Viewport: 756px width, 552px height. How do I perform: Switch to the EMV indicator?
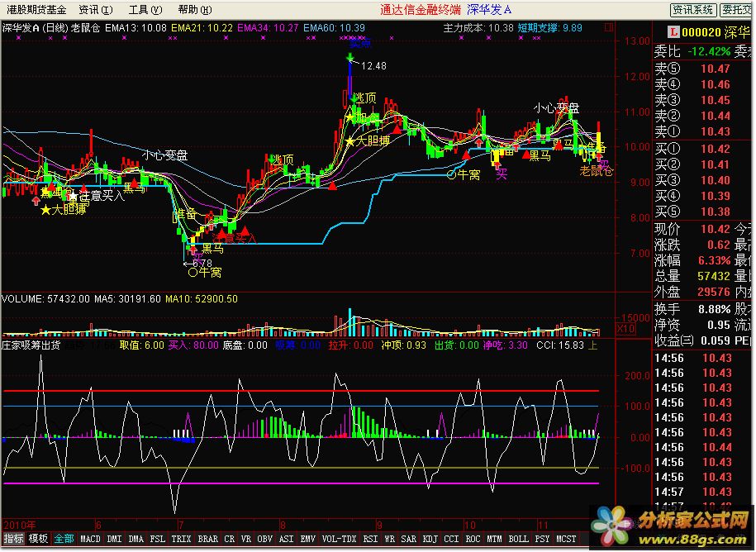pyautogui.click(x=307, y=539)
